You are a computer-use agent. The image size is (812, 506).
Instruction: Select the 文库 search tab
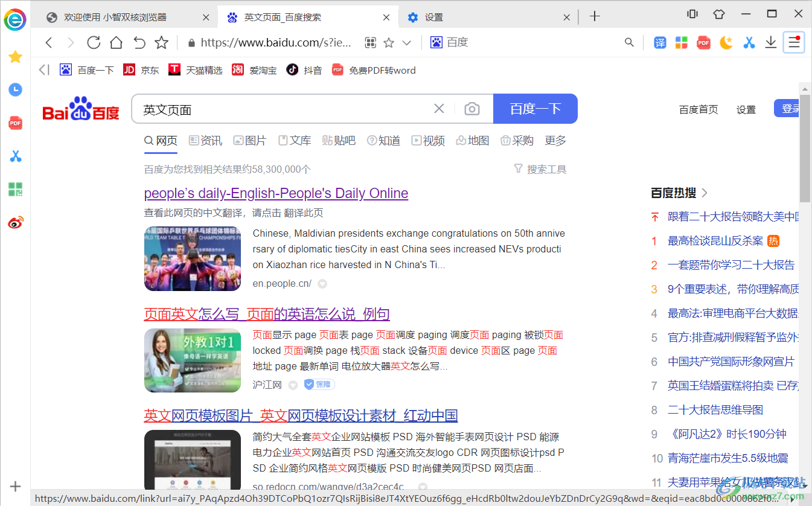click(295, 141)
